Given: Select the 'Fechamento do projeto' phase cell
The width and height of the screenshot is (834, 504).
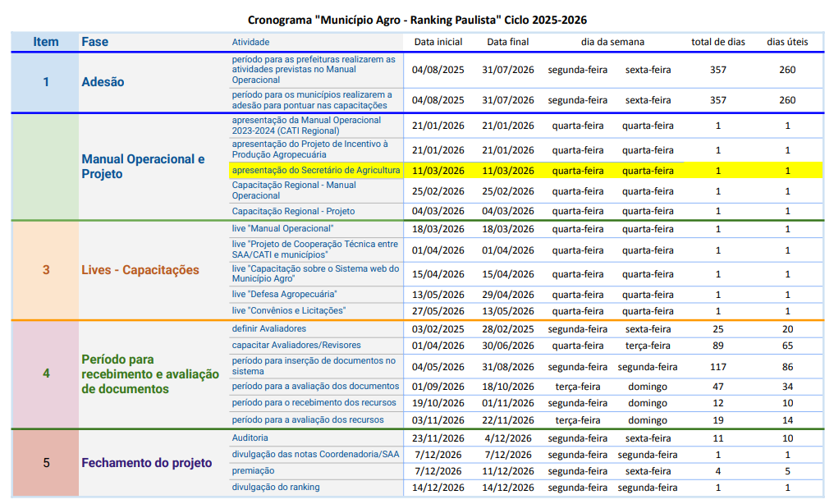Looking at the screenshot, I should point(146,463).
